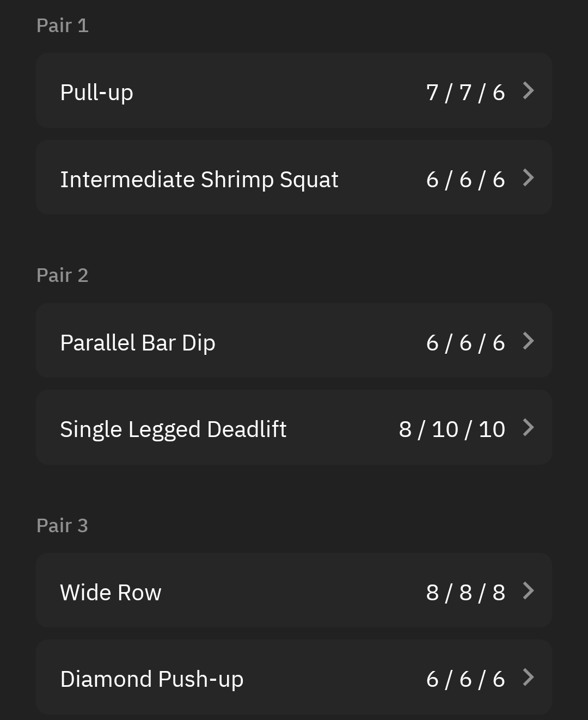Open the Wide Row exercise
Image resolution: width=588 pixels, height=720 pixels.
click(294, 590)
